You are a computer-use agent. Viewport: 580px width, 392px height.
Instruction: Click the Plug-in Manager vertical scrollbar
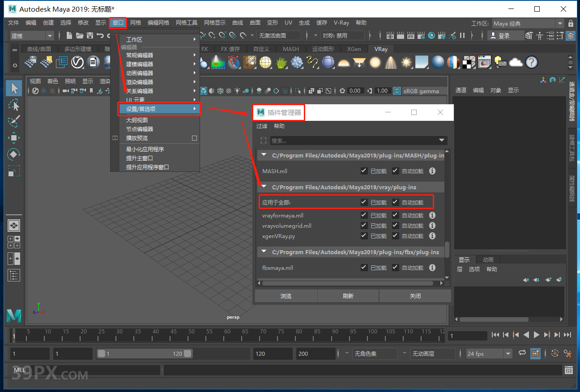447,250
